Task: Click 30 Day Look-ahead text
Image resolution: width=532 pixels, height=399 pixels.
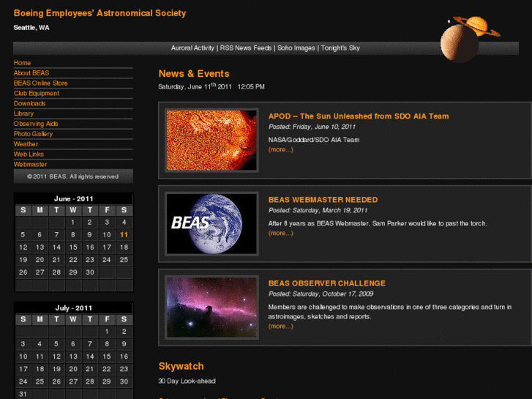Action: 187,381
